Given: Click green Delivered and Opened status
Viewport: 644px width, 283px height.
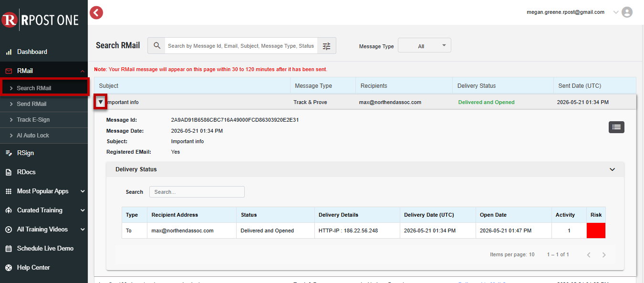Looking at the screenshot, I should 486,102.
